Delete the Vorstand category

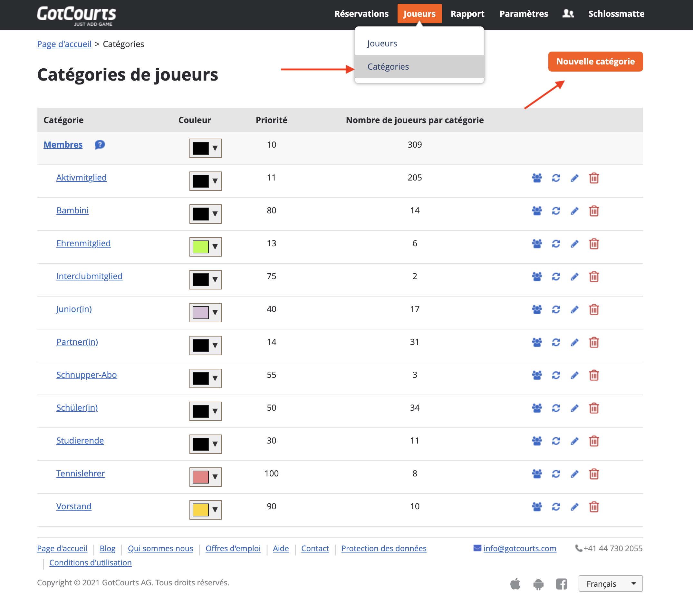[x=594, y=507]
